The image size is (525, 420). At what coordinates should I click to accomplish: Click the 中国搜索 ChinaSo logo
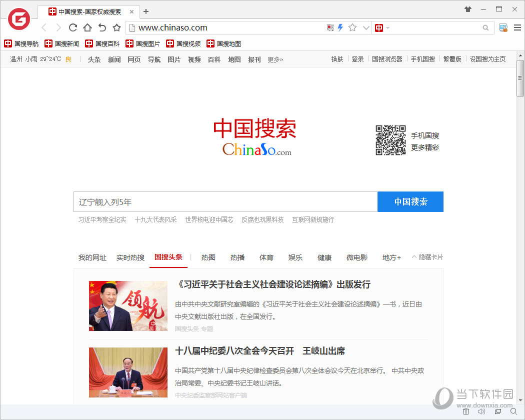click(x=255, y=137)
